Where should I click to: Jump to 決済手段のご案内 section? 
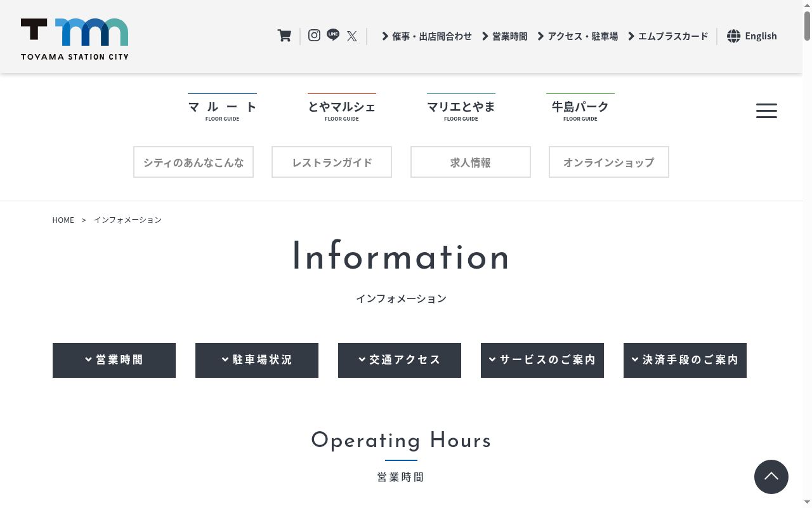coord(685,360)
